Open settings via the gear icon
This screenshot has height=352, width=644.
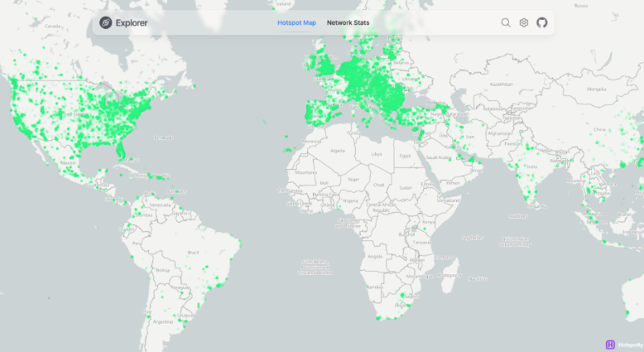tap(524, 22)
